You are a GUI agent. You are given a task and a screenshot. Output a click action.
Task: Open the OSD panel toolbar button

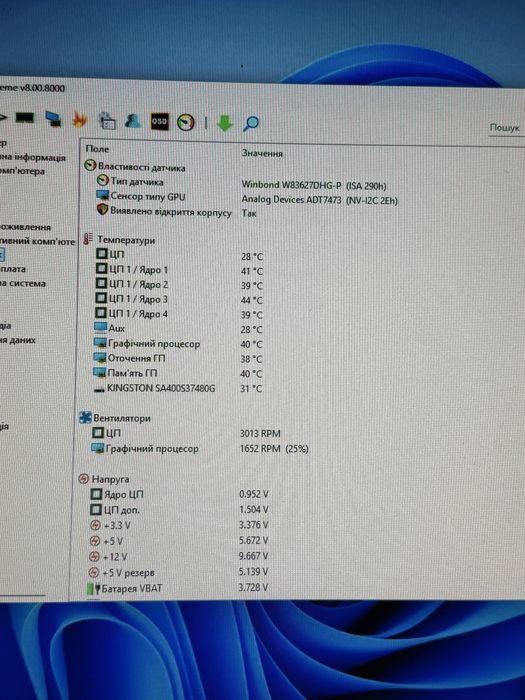pyautogui.click(x=159, y=121)
